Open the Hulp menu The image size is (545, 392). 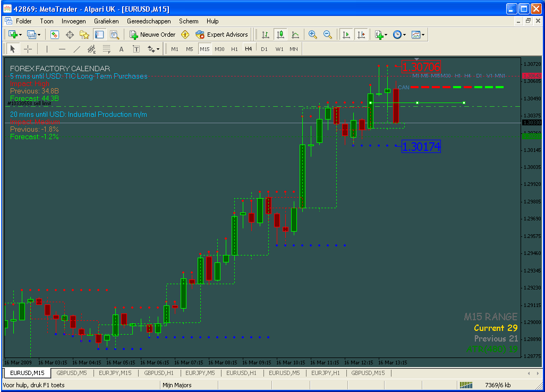coord(212,21)
